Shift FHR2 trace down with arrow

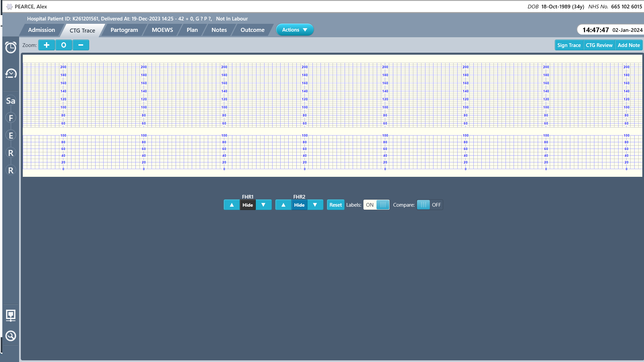point(315,205)
